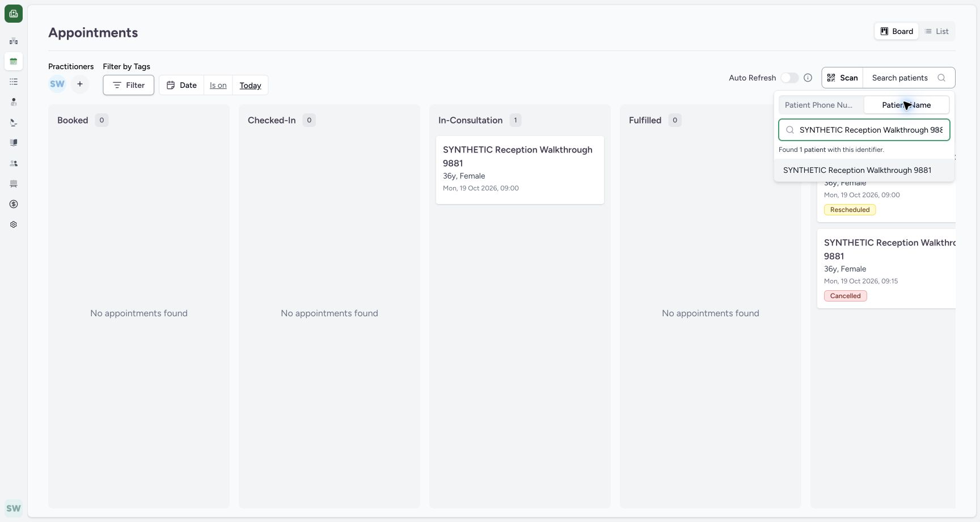This screenshot has height=522, width=980.
Task: Open the SW user avatar at sidebar bottom
Action: coord(14,508)
